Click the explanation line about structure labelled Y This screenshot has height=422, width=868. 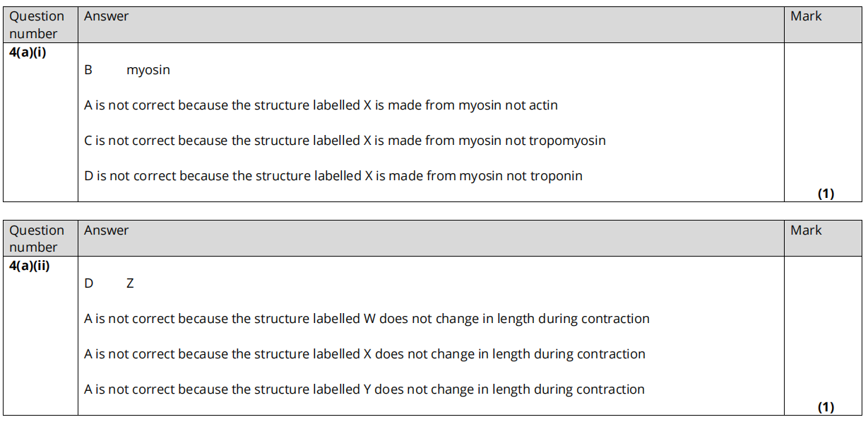click(364, 389)
